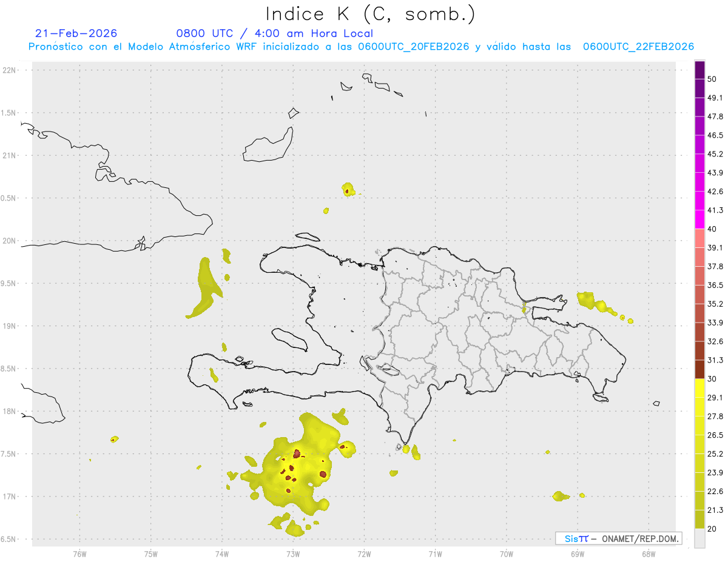728x562 pixels.
Task: Click the colorbar value '39.1'
Action: click(x=715, y=248)
